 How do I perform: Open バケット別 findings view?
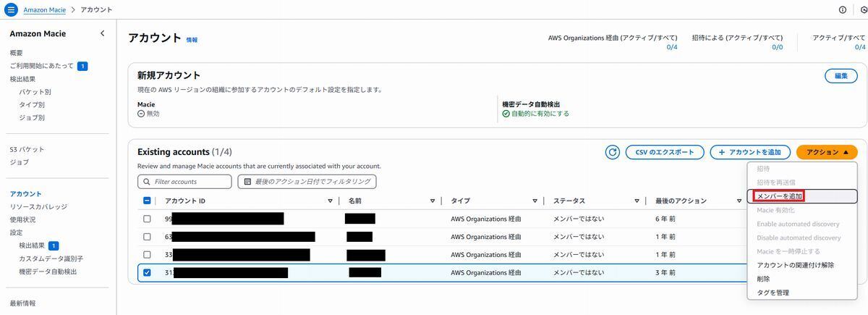(x=35, y=92)
